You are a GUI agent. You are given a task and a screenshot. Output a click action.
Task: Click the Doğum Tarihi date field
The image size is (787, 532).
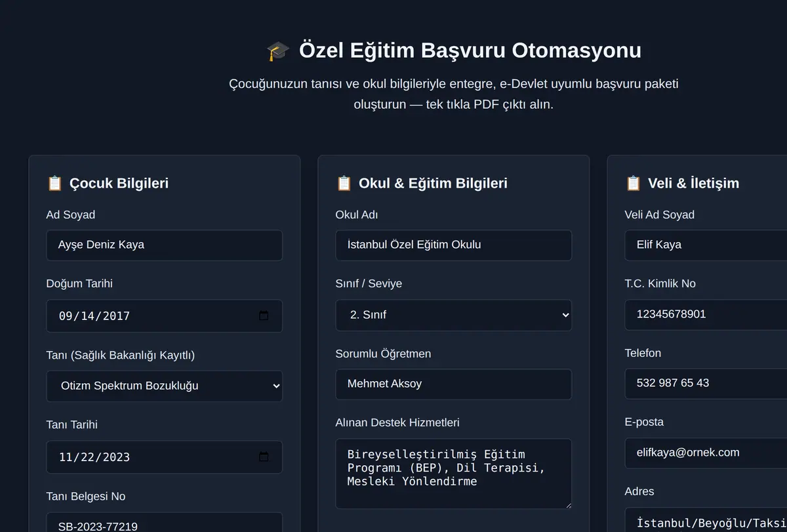165,316
